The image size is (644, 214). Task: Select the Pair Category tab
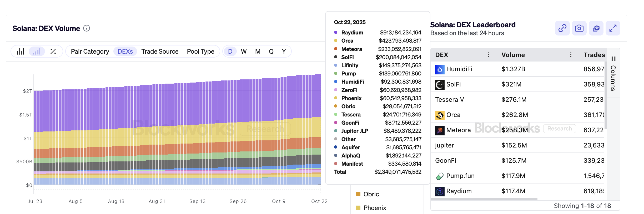pos(90,51)
